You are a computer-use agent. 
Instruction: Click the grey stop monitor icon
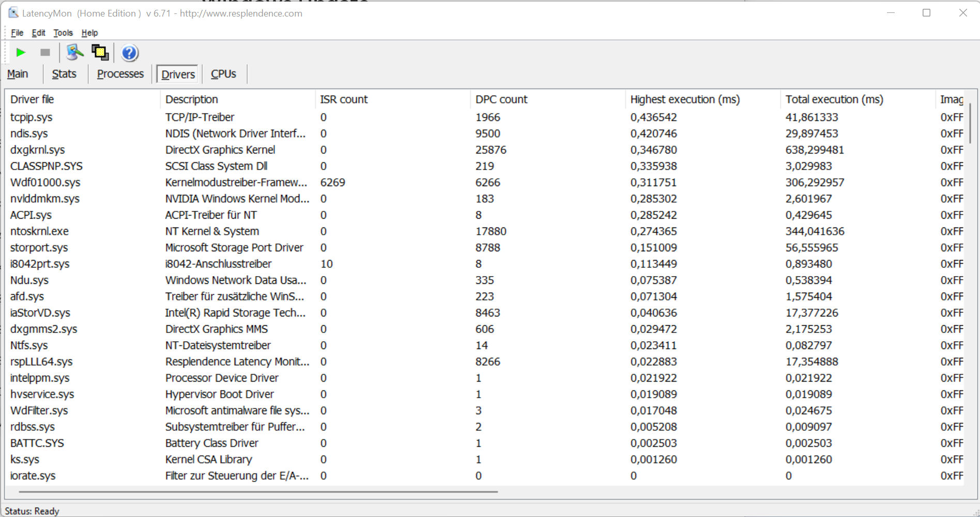click(45, 53)
